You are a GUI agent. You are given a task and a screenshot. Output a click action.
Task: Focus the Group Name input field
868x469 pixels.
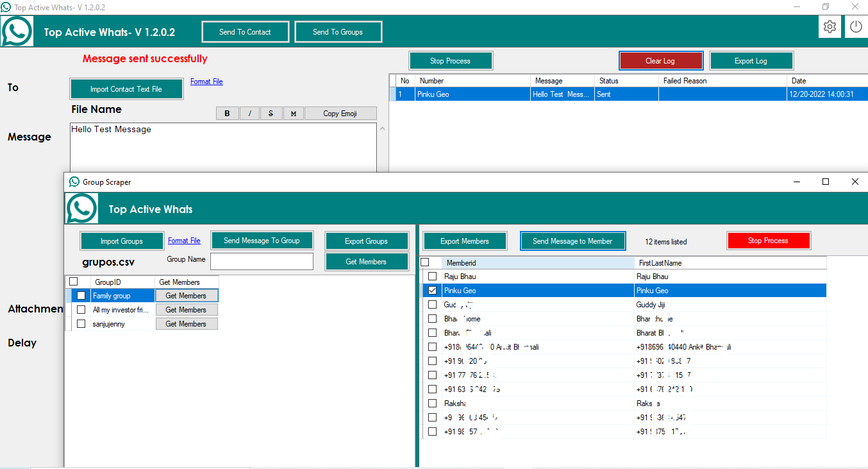pos(262,261)
